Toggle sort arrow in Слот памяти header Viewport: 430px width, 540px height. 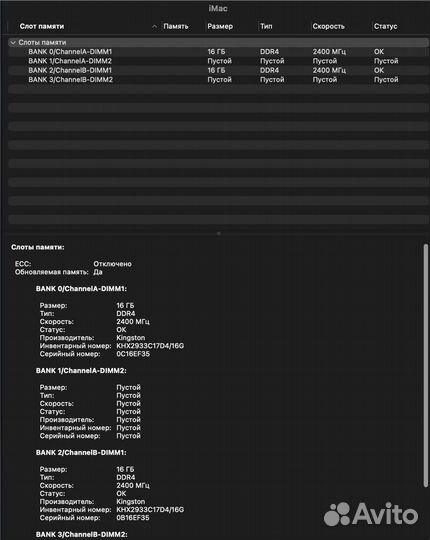click(x=155, y=27)
